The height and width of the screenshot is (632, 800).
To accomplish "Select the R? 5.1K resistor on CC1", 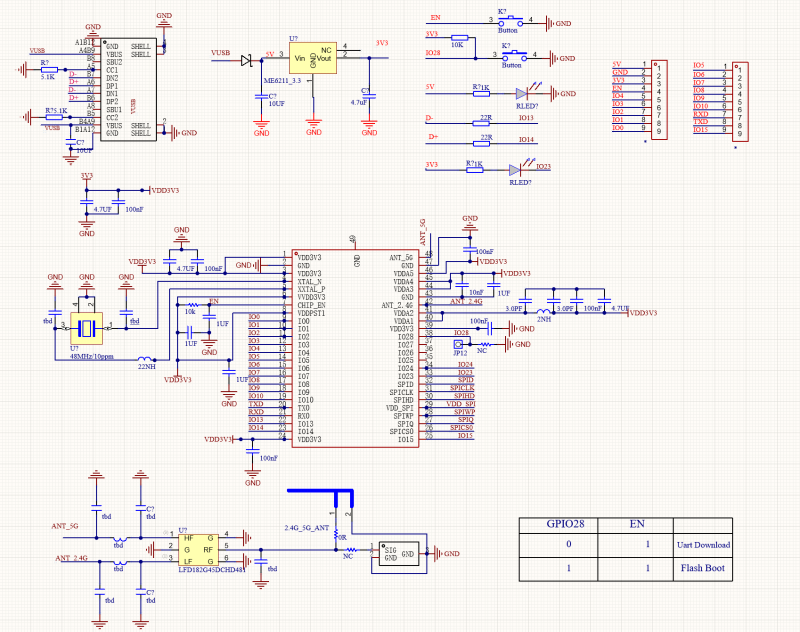I will click(x=49, y=69).
